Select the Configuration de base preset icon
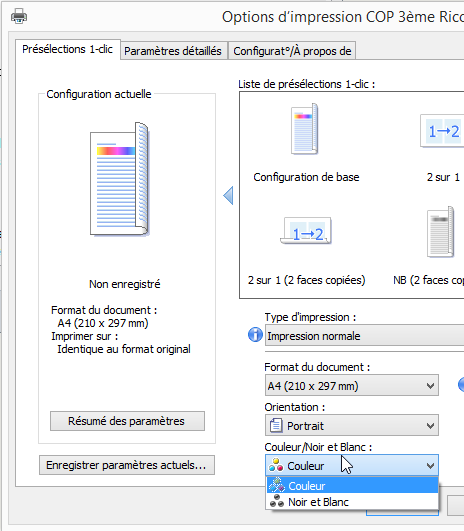Screen dimensions: 464x531 (x=304, y=129)
